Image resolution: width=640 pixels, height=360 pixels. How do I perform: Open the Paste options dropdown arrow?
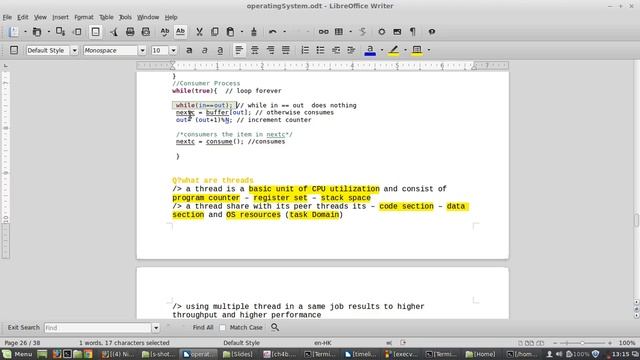(x=242, y=32)
